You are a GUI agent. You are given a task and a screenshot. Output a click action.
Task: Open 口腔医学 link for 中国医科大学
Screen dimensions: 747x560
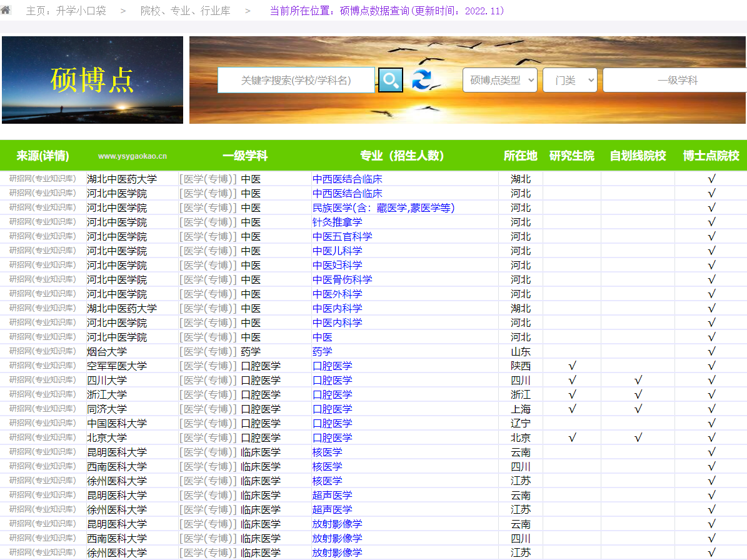pyautogui.click(x=332, y=424)
